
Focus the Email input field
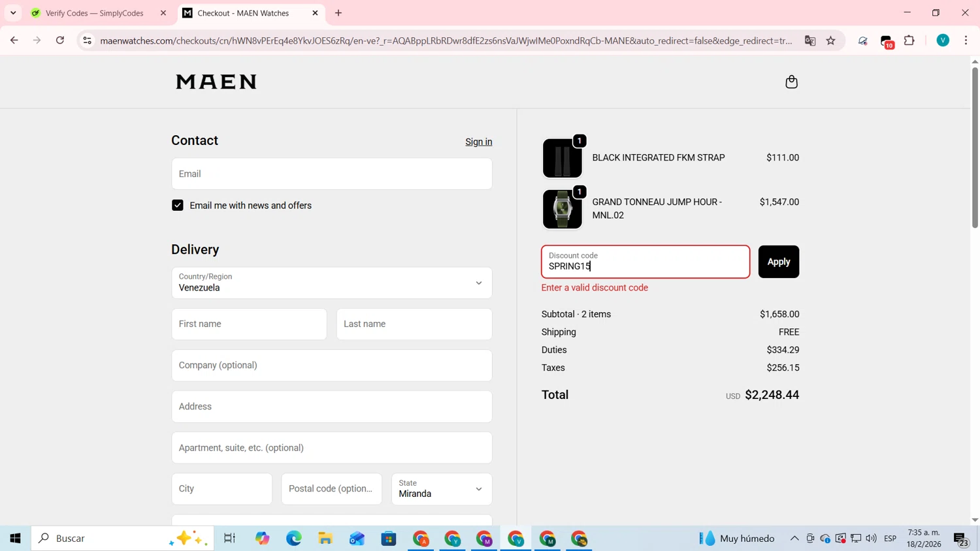[332, 174]
